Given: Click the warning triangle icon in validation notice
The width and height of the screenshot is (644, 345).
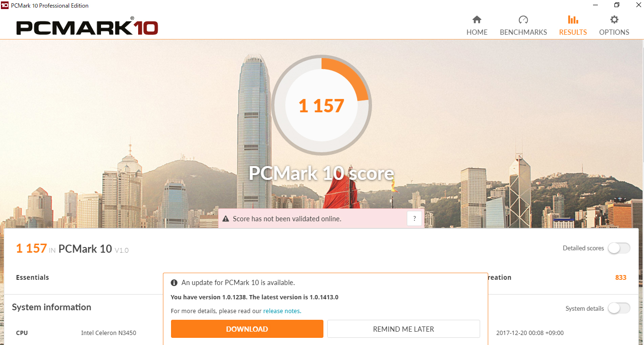Looking at the screenshot, I should pyautogui.click(x=226, y=219).
